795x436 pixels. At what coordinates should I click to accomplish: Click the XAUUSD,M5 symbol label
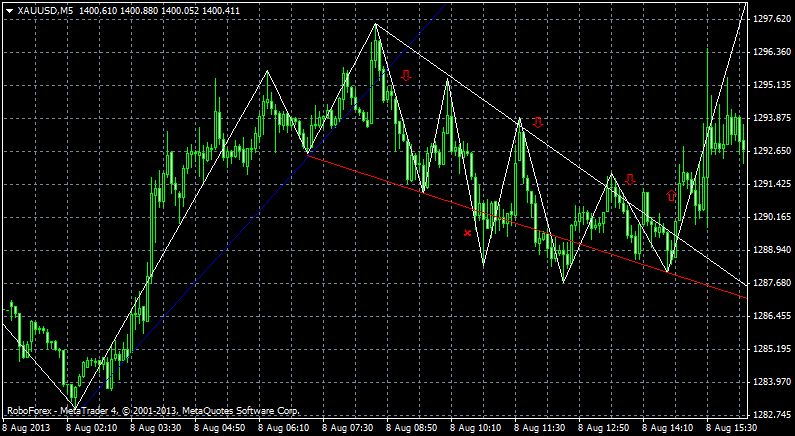point(46,11)
